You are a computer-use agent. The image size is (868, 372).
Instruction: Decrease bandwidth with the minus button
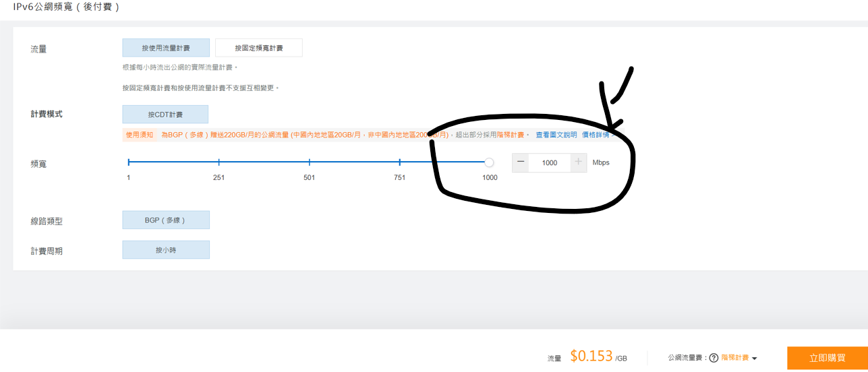tap(521, 162)
